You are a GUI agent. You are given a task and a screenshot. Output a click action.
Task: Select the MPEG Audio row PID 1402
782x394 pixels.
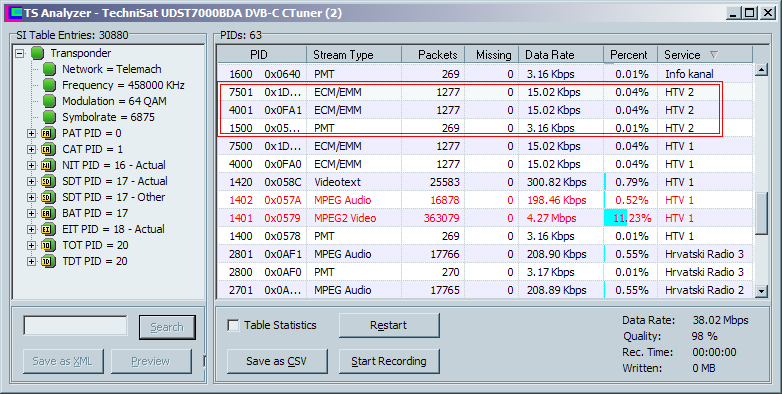[x=485, y=200]
